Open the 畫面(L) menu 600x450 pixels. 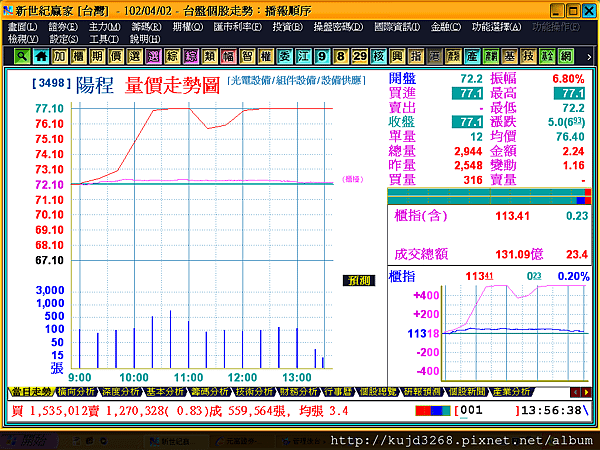[x=23, y=27]
